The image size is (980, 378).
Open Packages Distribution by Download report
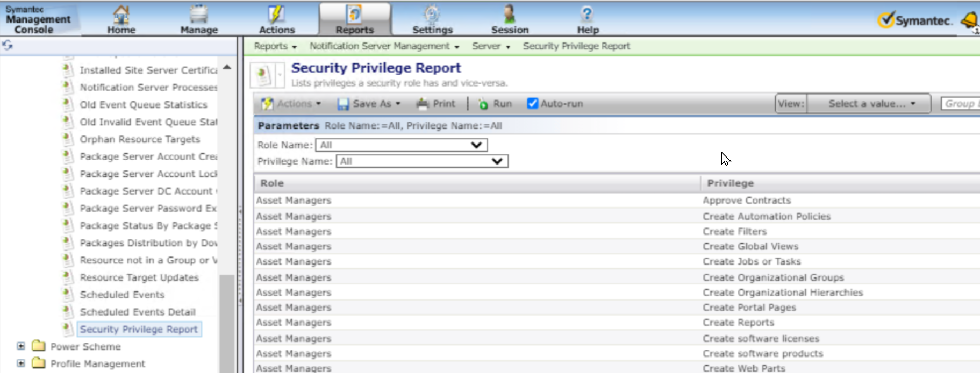click(x=148, y=243)
